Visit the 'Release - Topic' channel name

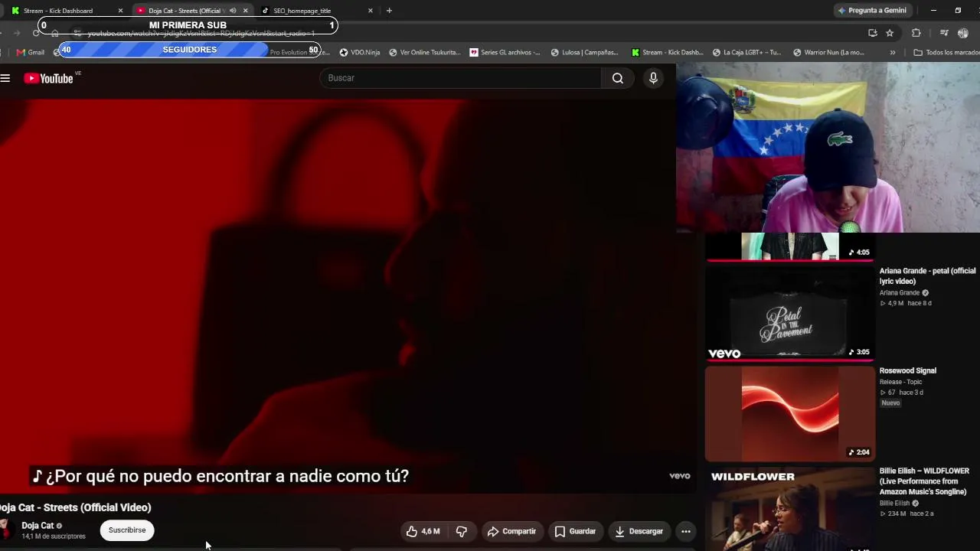(x=901, y=382)
